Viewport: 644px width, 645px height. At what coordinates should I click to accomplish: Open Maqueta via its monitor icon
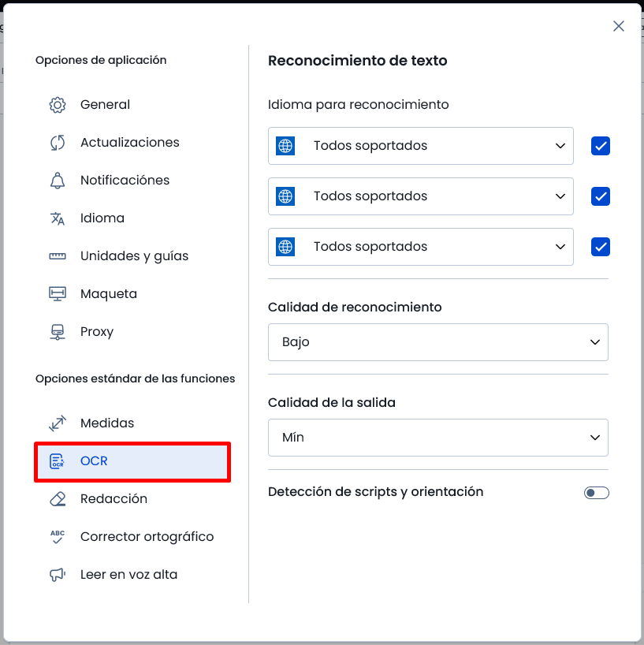(58, 294)
